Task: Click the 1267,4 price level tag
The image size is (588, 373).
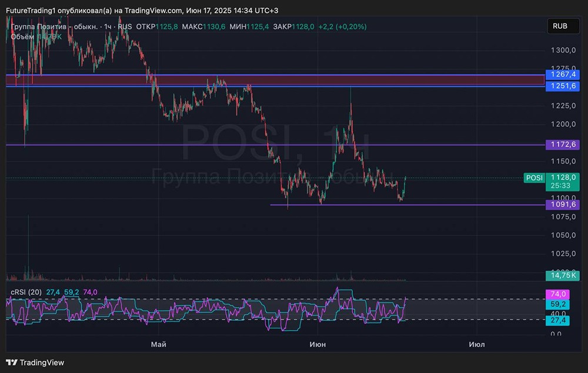Action: pyautogui.click(x=562, y=75)
